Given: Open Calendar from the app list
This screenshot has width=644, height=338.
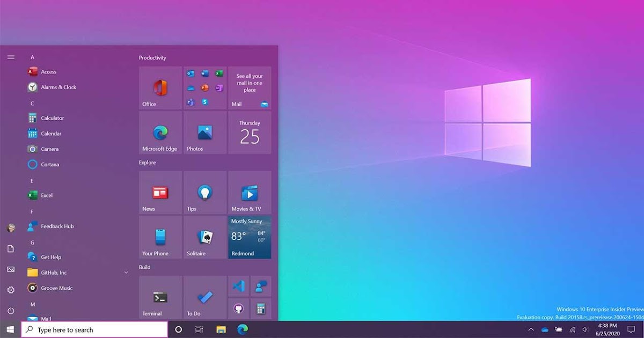Looking at the screenshot, I should pos(78,134).
